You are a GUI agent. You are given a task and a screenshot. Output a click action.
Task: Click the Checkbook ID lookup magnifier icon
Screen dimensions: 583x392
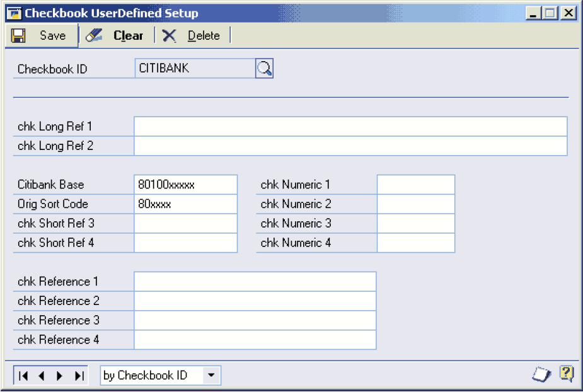(x=264, y=69)
